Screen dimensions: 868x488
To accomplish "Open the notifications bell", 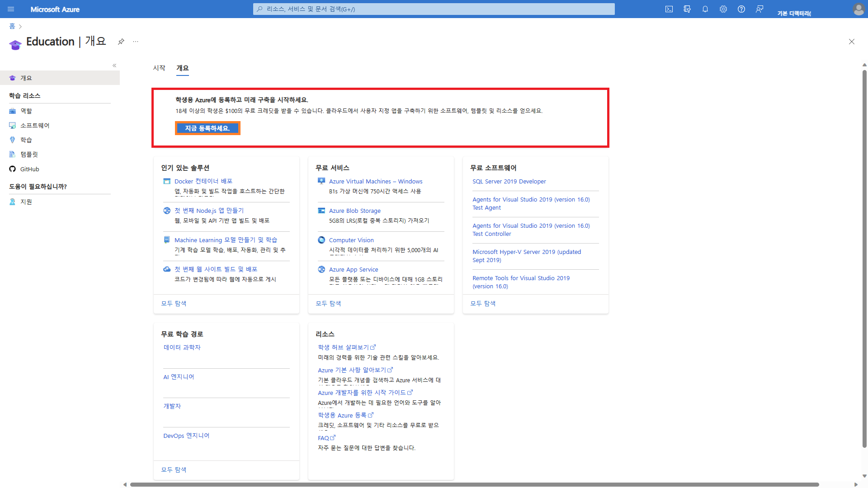I will click(705, 9).
